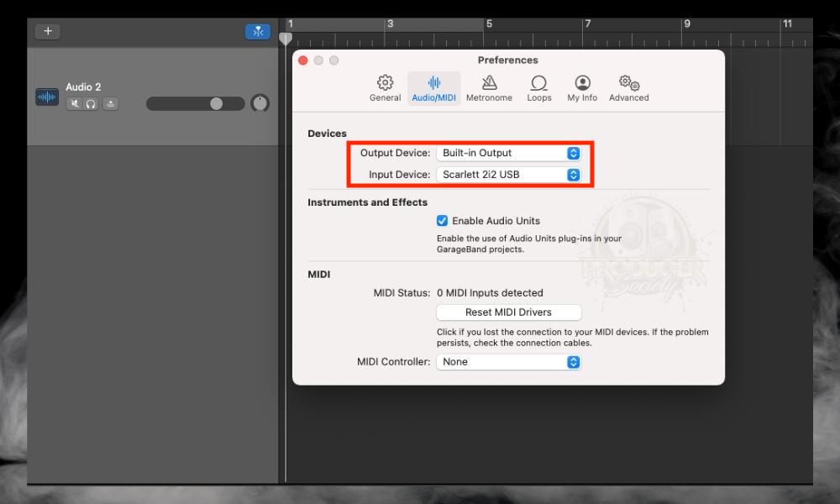Open the Metronome preferences tab
This screenshot has width=840, height=504.
[489, 88]
